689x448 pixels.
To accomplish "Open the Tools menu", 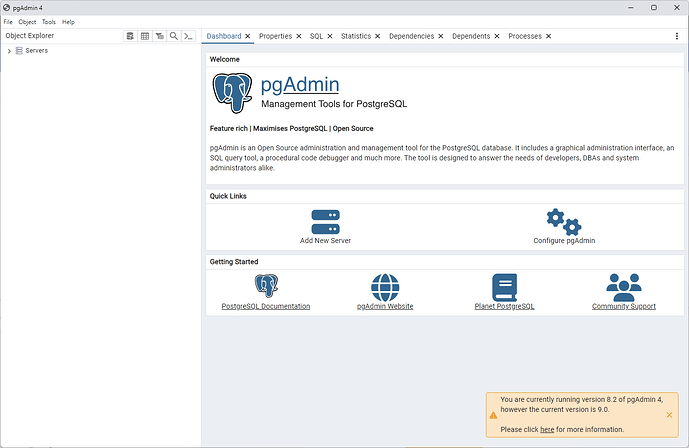I will point(49,22).
